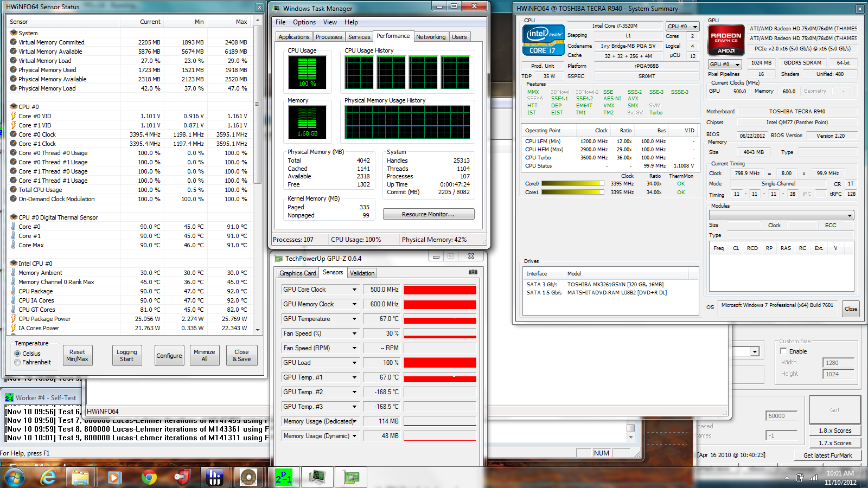Launch Google Chrome from the taskbar
868x488 pixels.
tap(149, 477)
